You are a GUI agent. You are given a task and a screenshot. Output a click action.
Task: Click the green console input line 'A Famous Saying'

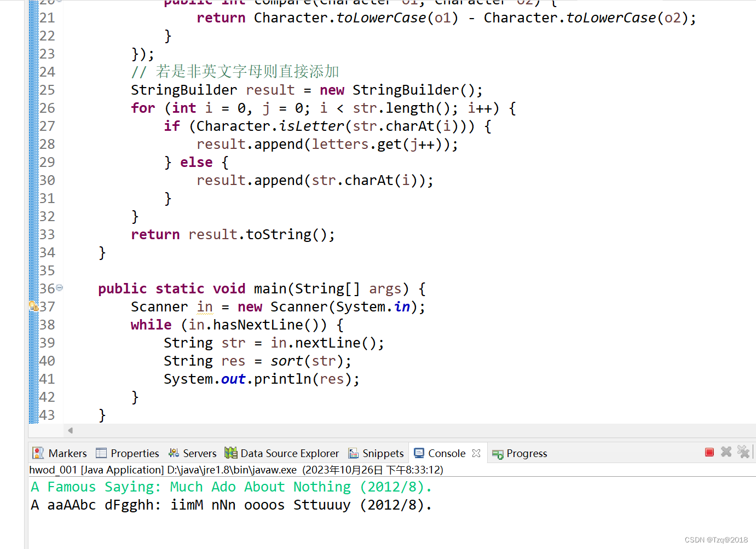(x=231, y=487)
